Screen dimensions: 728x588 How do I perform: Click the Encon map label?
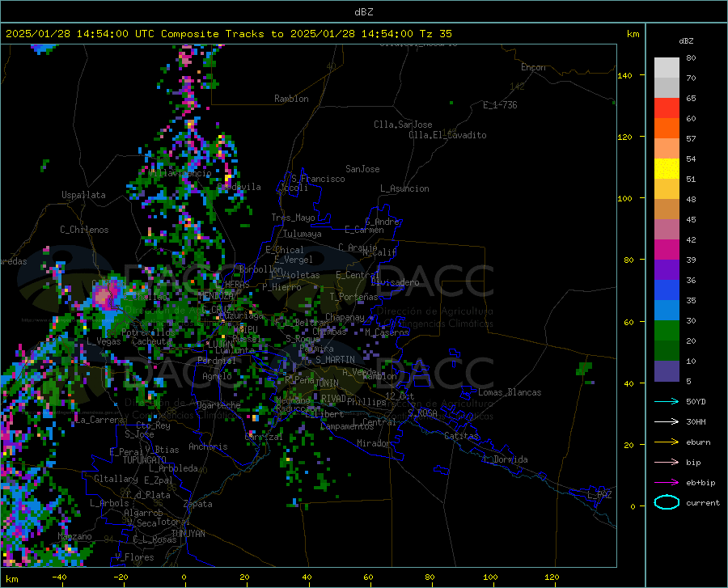click(533, 67)
